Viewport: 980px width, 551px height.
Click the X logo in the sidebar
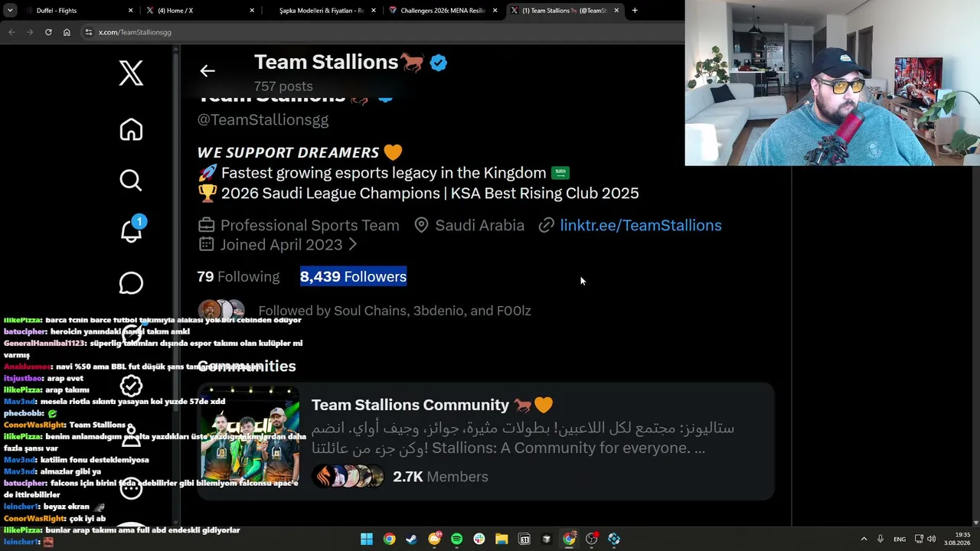tap(131, 73)
